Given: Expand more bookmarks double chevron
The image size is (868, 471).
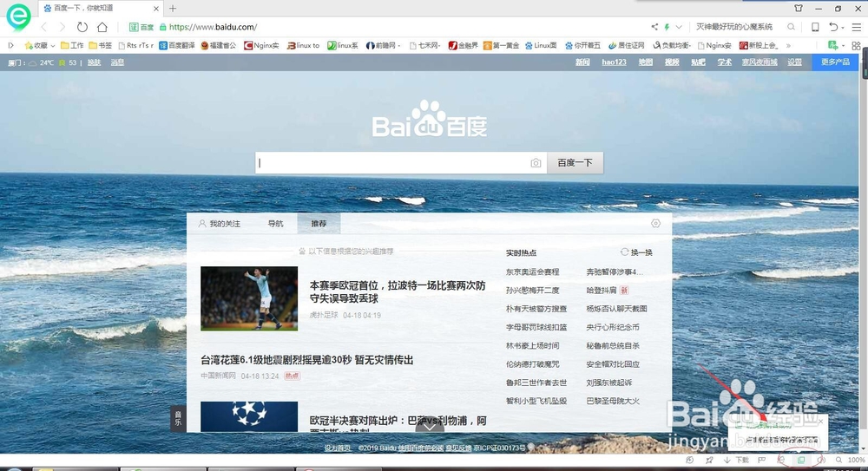Looking at the screenshot, I should [788, 45].
